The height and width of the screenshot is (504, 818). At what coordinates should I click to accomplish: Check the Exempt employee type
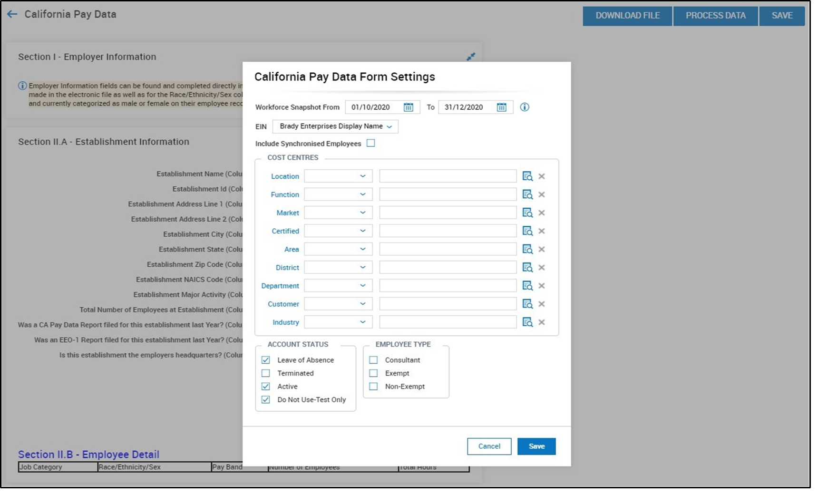pos(373,373)
